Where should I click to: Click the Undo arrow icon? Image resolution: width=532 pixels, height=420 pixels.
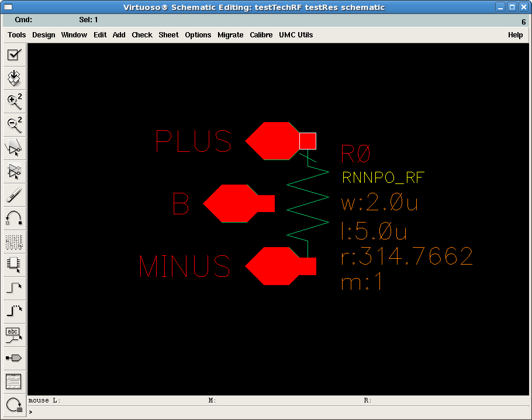point(14,218)
